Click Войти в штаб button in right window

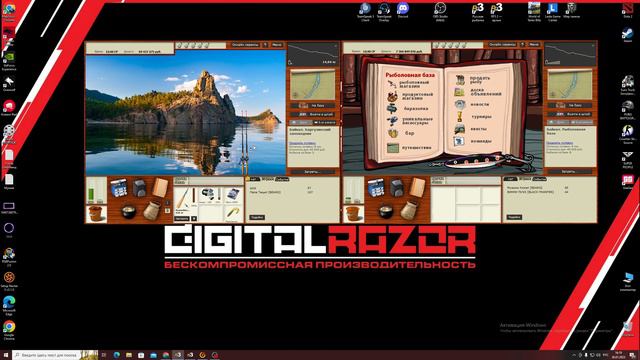click(x=570, y=114)
